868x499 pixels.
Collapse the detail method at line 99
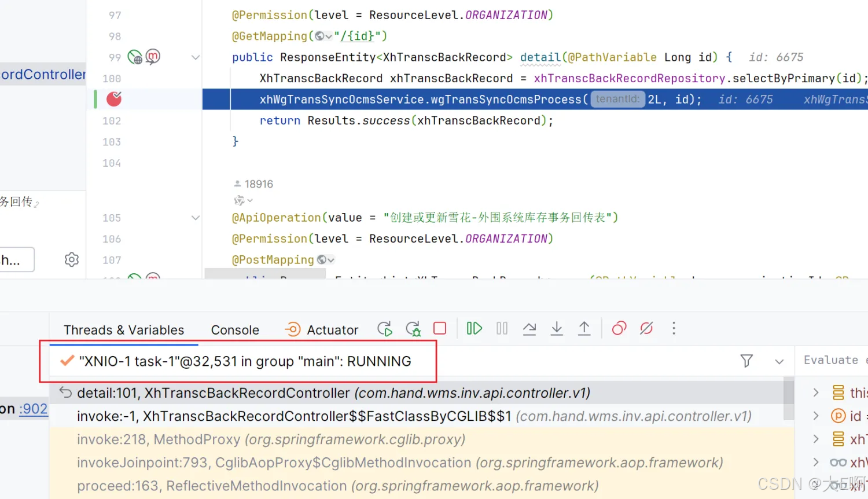(x=196, y=57)
